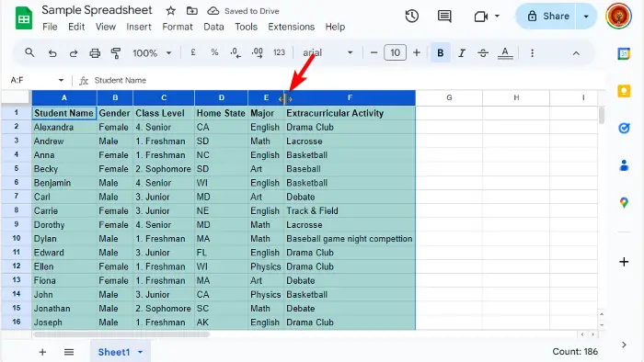Click the Share button
The height and width of the screenshot is (362, 644).
coord(547,17)
